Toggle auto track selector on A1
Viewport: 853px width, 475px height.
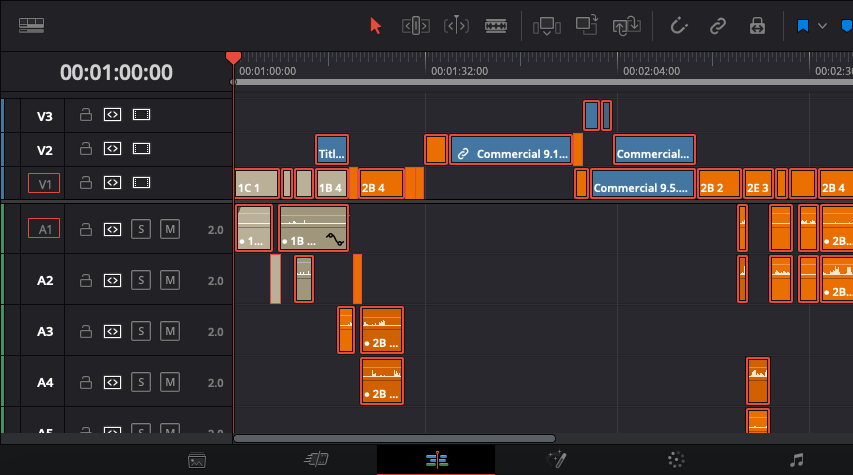click(113, 230)
